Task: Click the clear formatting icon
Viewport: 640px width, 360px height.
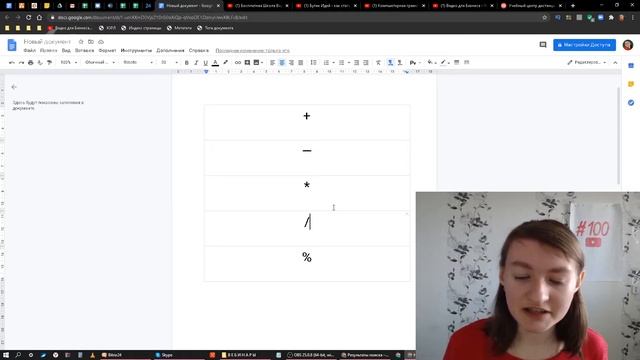Action: [378, 62]
